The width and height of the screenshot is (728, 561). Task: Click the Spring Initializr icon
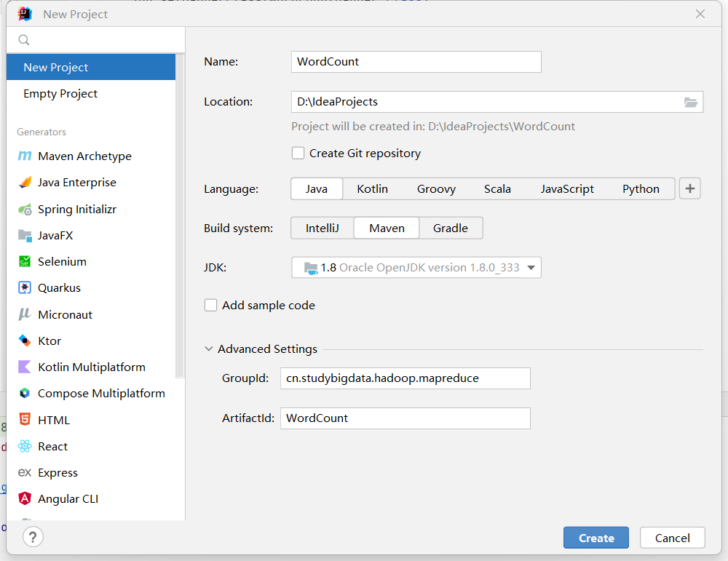tap(25, 210)
